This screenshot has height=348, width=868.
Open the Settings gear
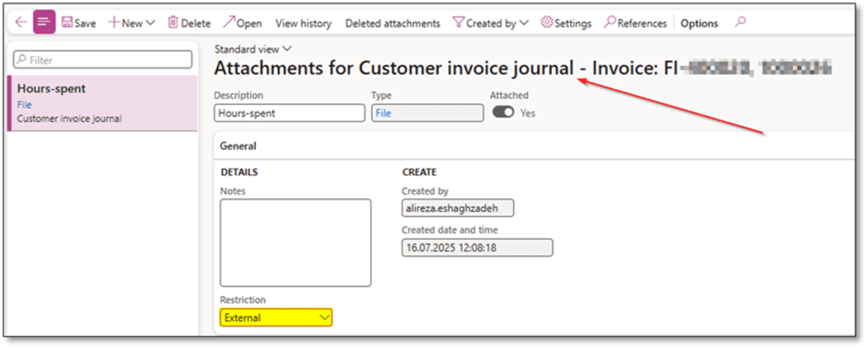coord(547,23)
